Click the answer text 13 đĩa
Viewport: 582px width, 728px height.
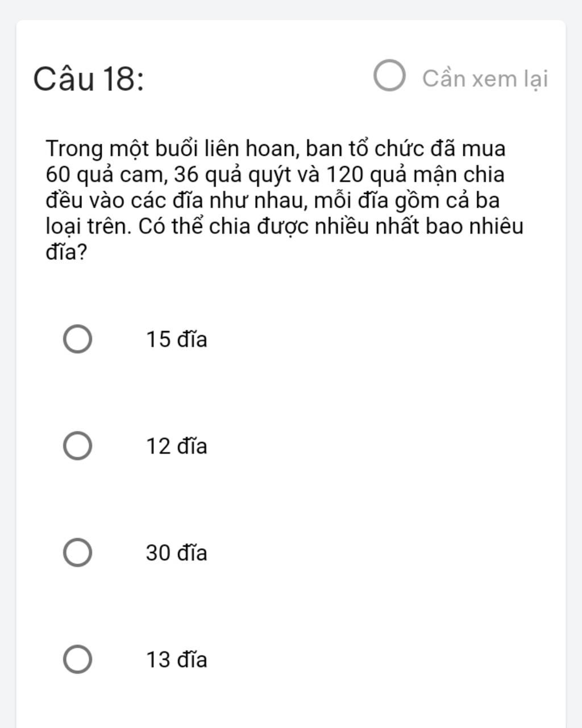[x=177, y=660]
